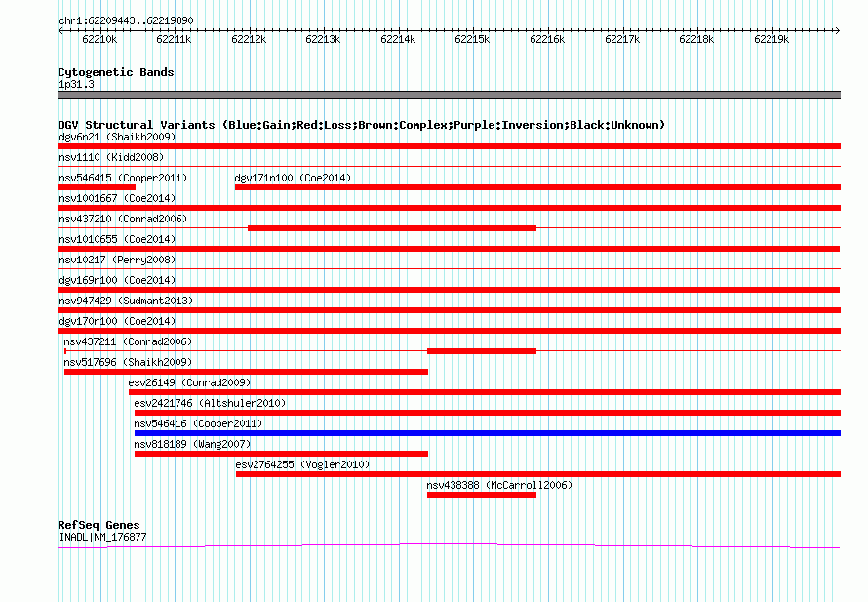Select the thick nsv437211 red segment
The height and width of the screenshot is (602, 868).
[x=482, y=351]
